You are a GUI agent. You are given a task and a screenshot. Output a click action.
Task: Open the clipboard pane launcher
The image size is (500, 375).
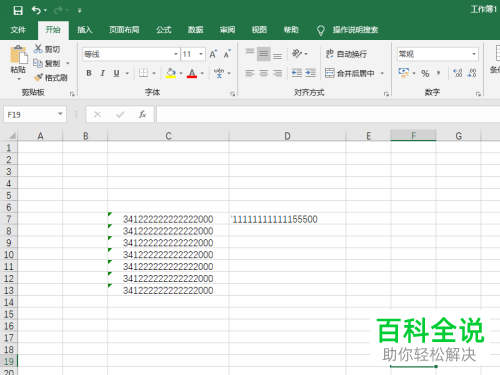pyautogui.click(x=72, y=94)
